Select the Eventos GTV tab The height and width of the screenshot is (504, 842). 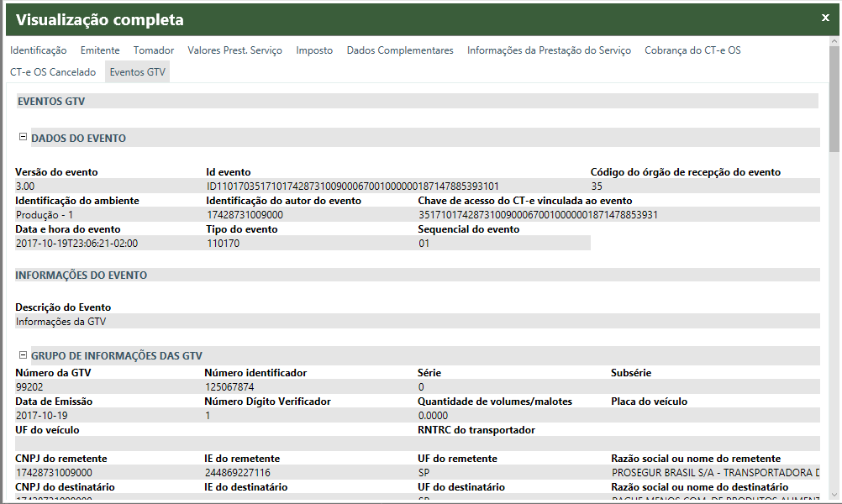pyautogui.click(x=138, y=72)
